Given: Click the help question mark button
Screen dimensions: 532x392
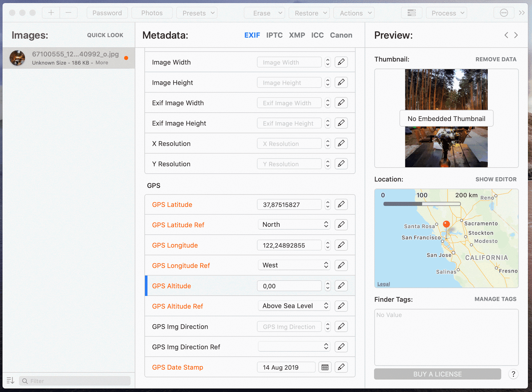Looking at the screenshot, I should [513, 374].
